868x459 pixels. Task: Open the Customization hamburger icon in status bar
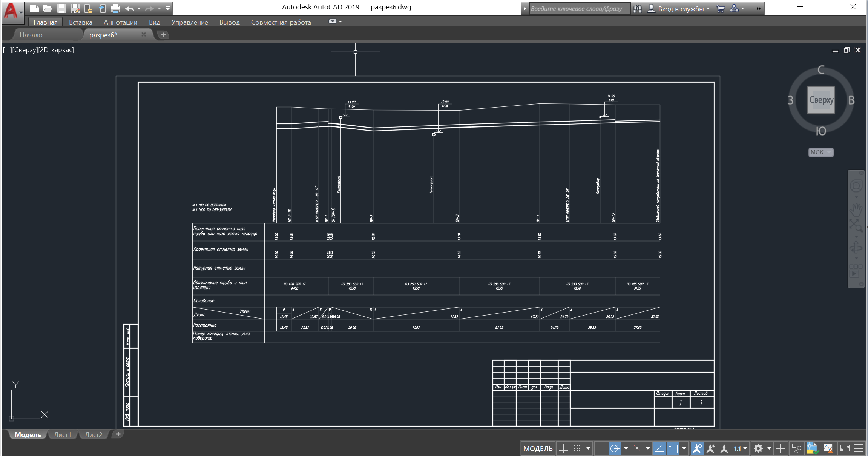coord(859,448)
